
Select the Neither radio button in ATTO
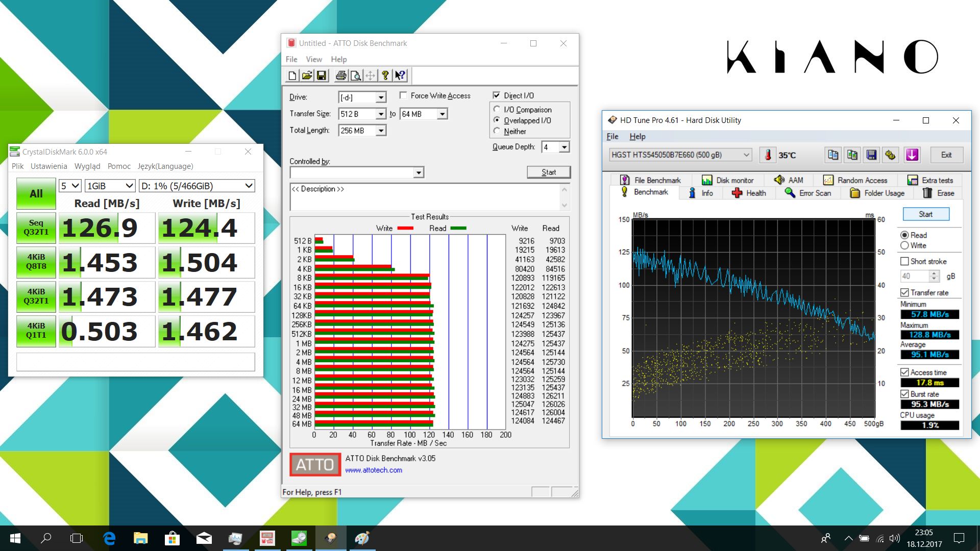click(x=497, y=131)
